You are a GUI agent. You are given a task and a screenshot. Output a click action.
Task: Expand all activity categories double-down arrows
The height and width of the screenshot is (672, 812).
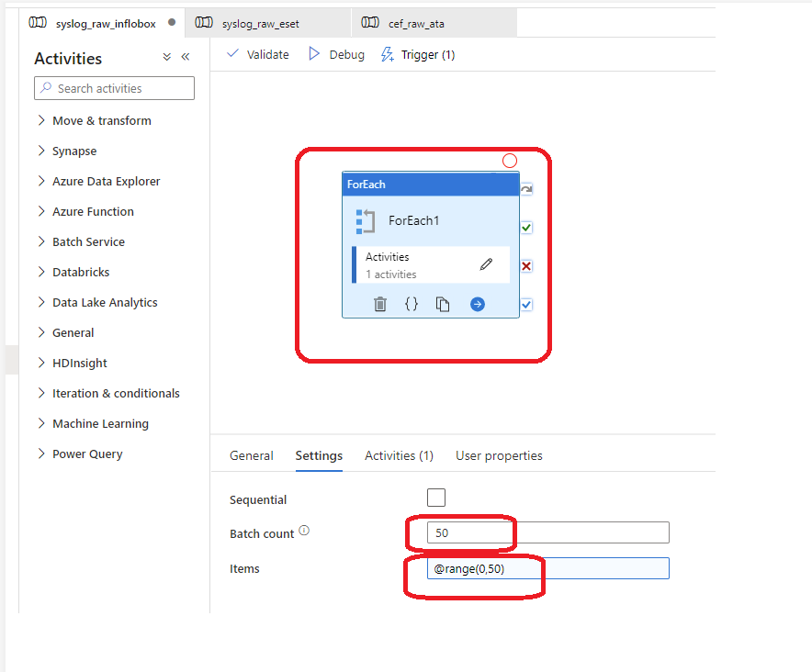(167, 57)
